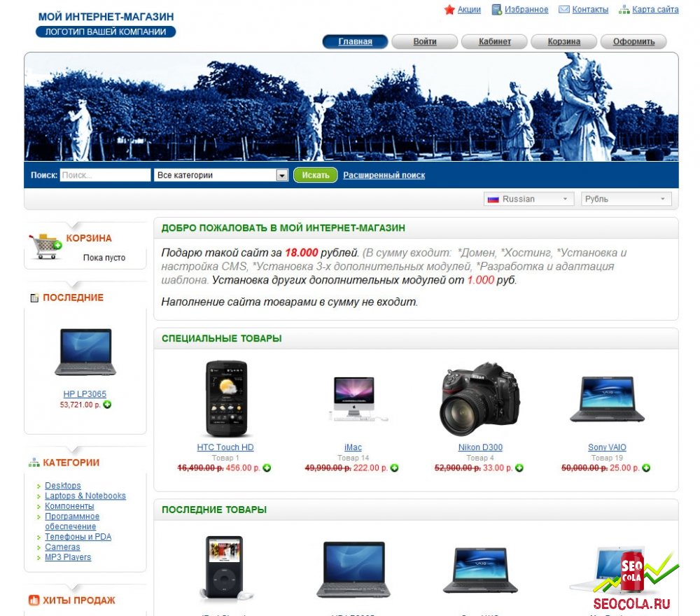
Task: Add Nikon D300 to cart via green plus
Action: 519,468
